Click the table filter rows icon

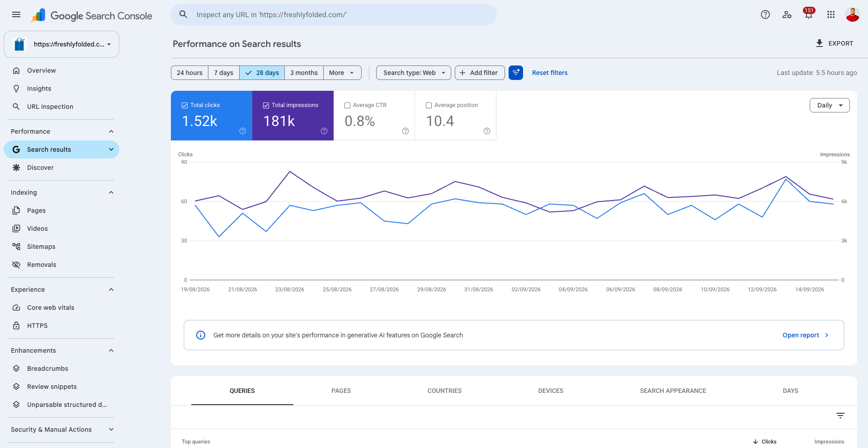840,415
